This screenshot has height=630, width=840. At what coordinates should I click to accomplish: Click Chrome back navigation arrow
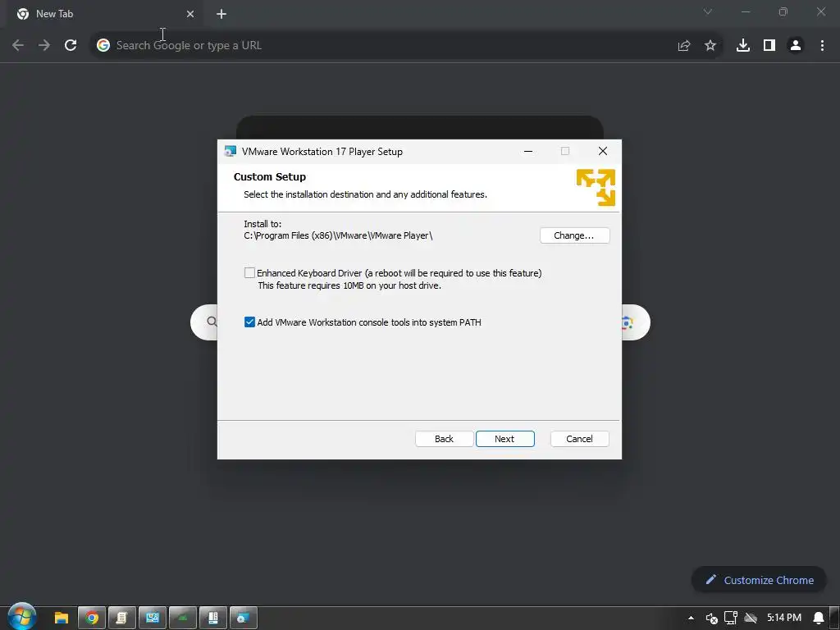pyautogui.click(x=18, y=46)
